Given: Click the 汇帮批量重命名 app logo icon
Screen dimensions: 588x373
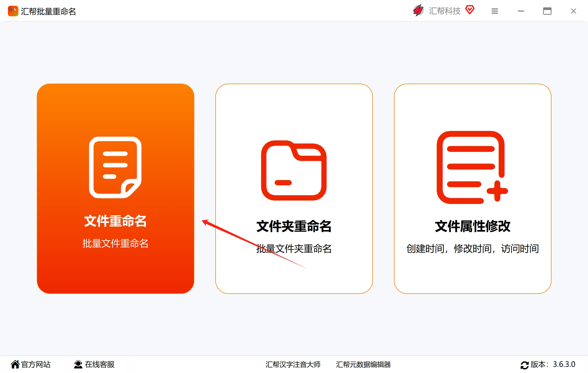Looking at the screenshot, I should tap(13, 11).
